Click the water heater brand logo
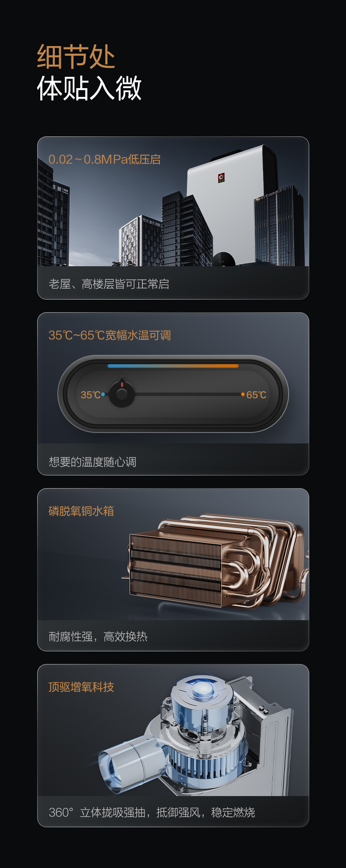This screenshot has width=346, height=868. coord(221,178)
